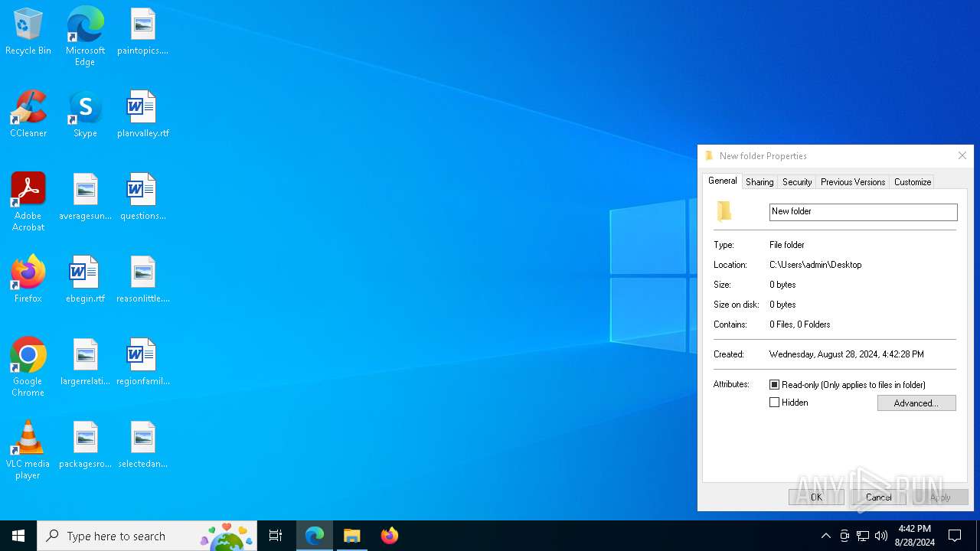Open Microsoft Edge from the taskbar
The height and width of the screenshot is (551, 980).
click(x=315, y=536)
